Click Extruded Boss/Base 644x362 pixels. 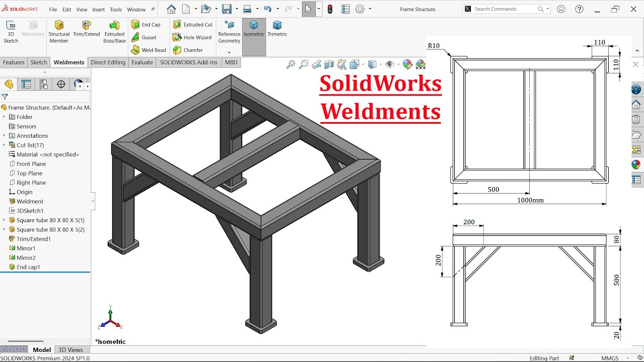(x=114, y=32)
